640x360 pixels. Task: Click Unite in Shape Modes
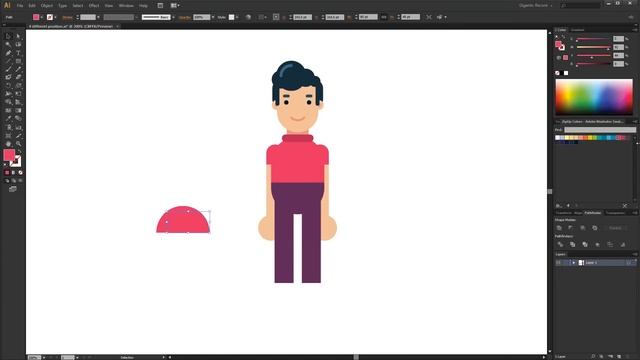559,228
